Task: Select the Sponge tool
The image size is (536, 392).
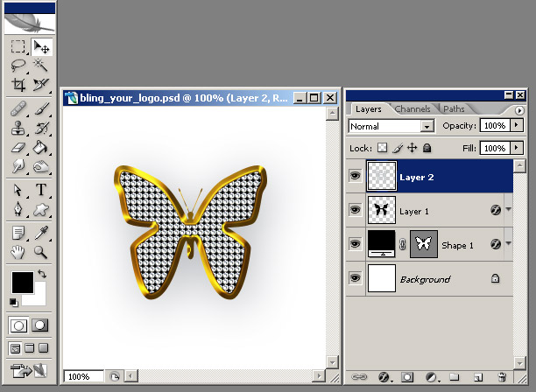Action: (40, 166)
